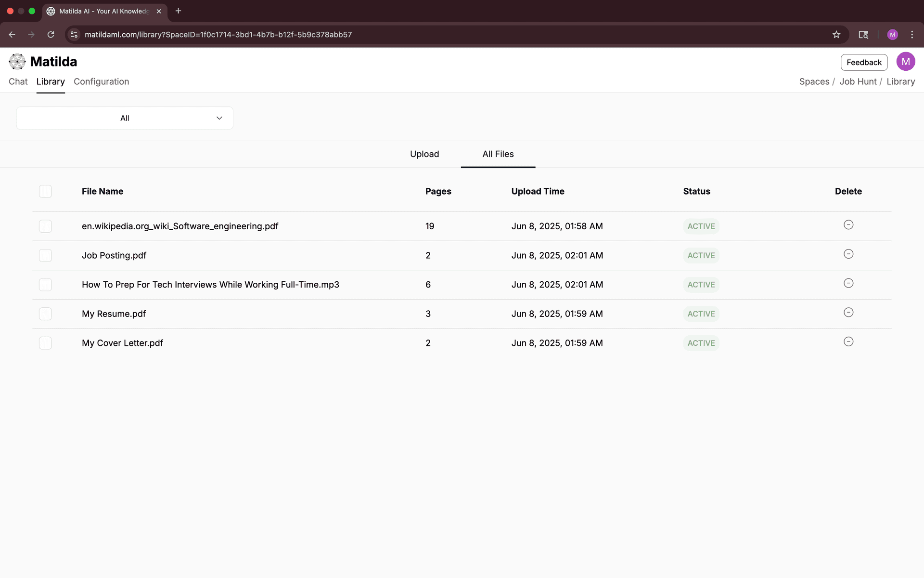
Task: Click the Matilda logo icon
Action: [17, 61]
